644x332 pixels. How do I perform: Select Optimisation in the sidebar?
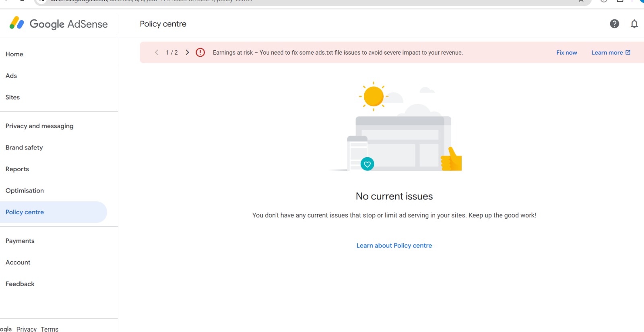click(x=25, y=191)
